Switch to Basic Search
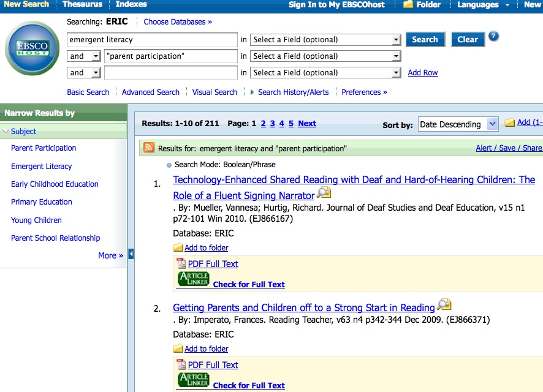The height and width of the screenshot is (392, 543). point(88,92)
